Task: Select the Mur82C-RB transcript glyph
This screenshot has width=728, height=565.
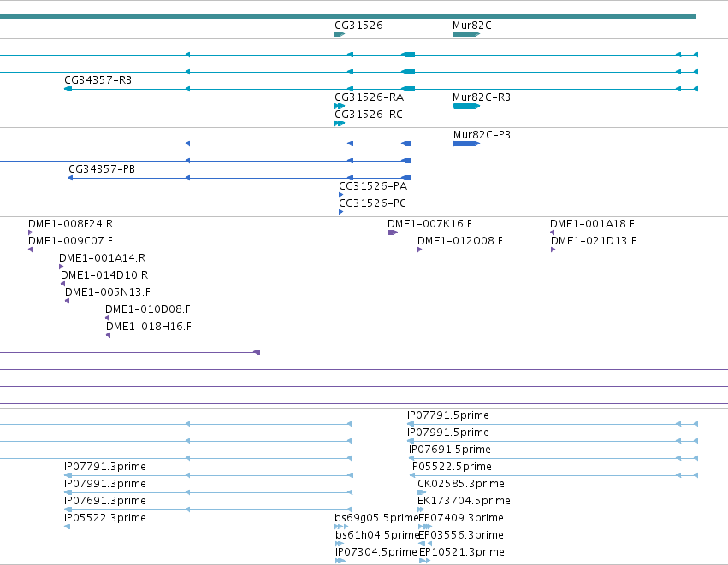Action: click(466, 106)
